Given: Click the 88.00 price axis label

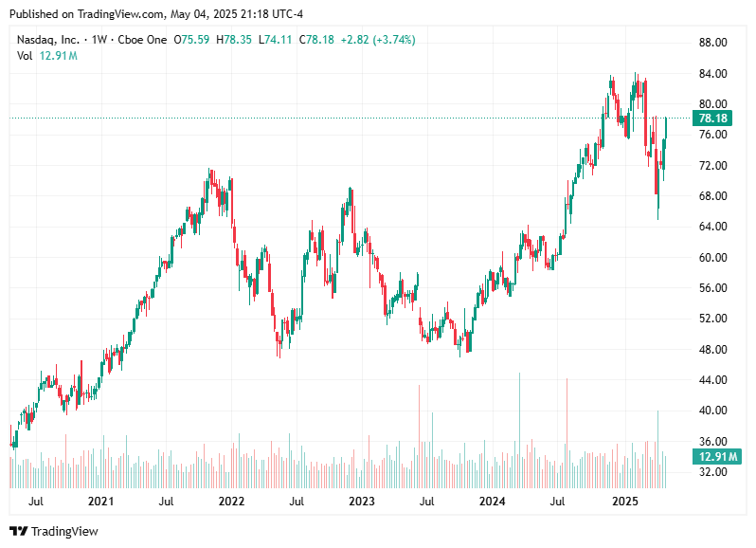Looking at the screenshot, I should 712,43.
